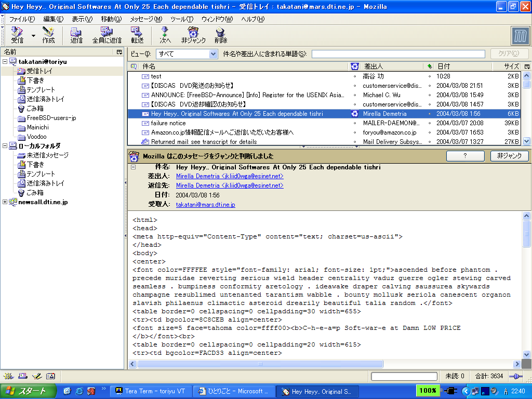Select the 受信トレイ inbox folder
Viewport: 532px width, 399px height.
(39, 71)
